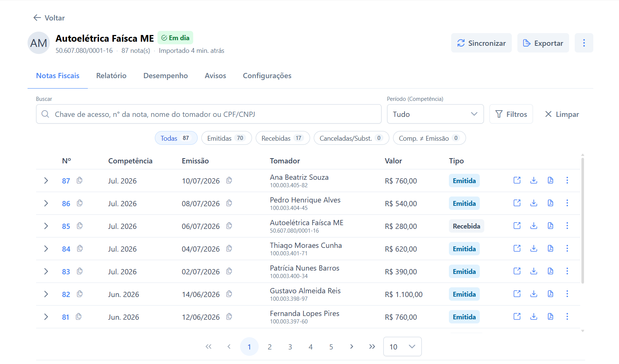619x364 pixels.
Task: Filter by Recebidas notes
Action: tap(283, 138)
